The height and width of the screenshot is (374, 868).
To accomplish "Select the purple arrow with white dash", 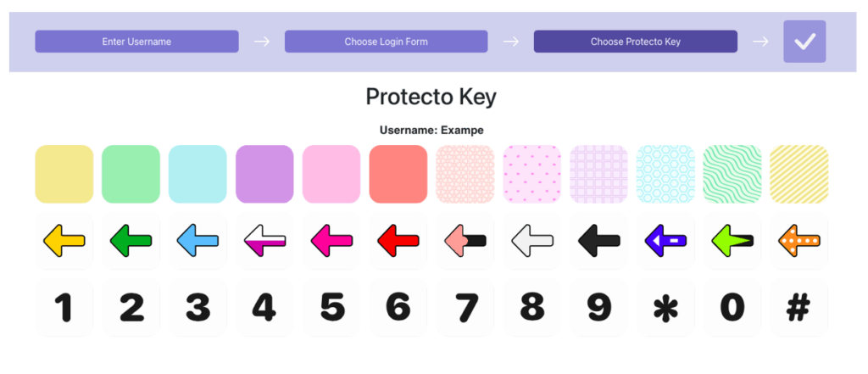I will point(665,241).
